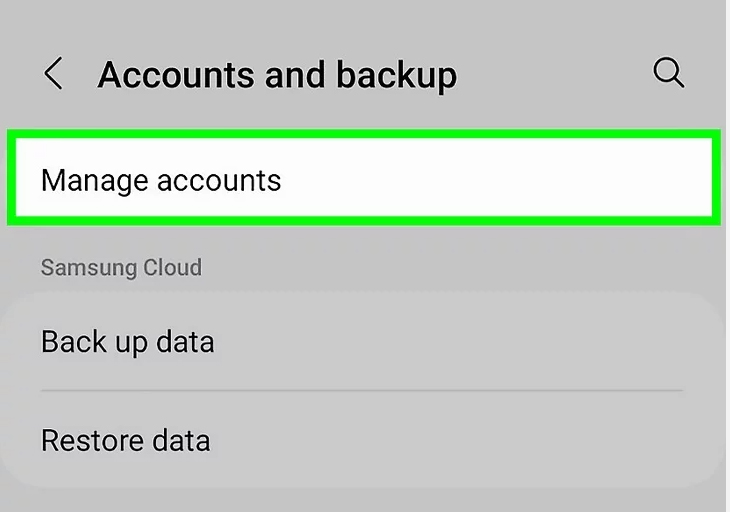Viewport: 730px width, 512px height.
Task: Tap the back arrow icon
Action: pyautogui.click(x=54, y=73)
